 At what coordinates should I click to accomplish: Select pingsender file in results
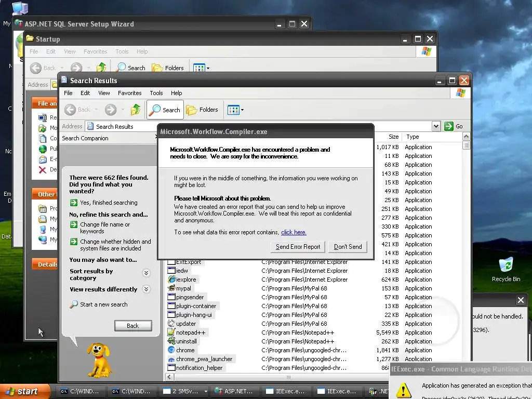tap(186, 297)
